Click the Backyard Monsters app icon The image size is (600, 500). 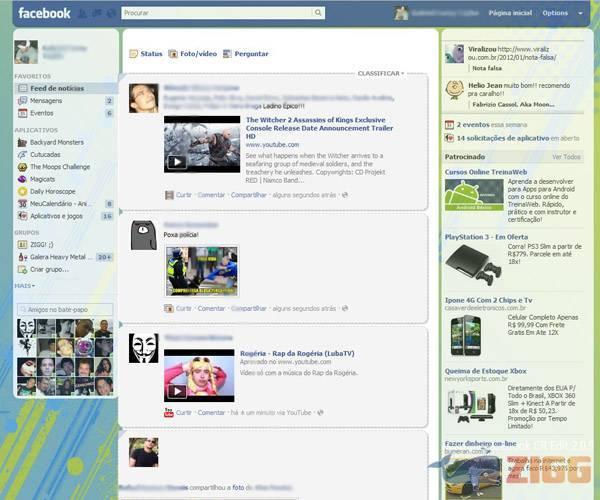pyautogui.click(x=22, y=142)
